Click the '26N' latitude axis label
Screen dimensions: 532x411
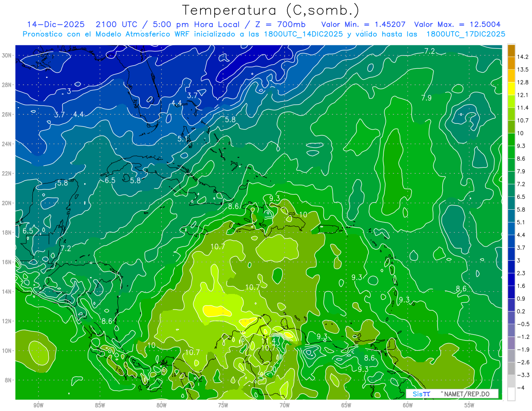tap(8, 114)
